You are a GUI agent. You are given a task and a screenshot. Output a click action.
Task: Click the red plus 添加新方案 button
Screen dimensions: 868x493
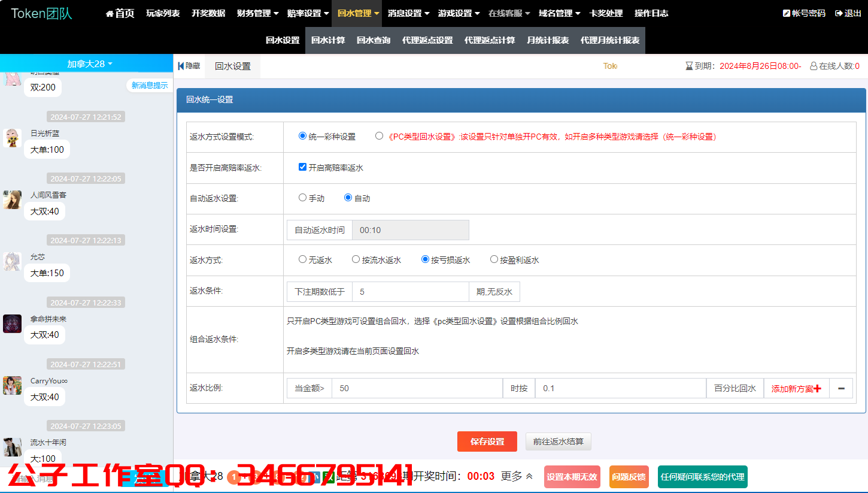pyautogui.click(x=797, y=389)
